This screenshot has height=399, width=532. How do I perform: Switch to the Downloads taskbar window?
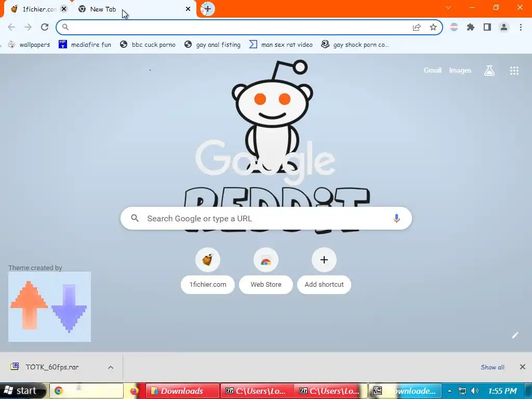(182, 391)
